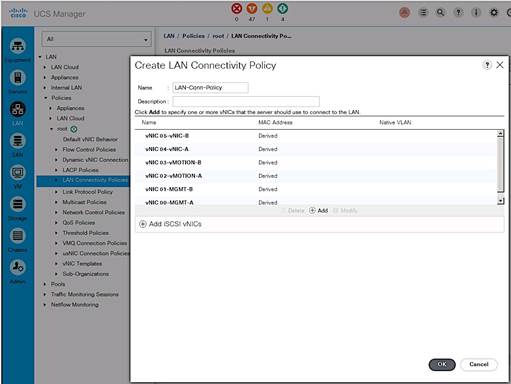Collapse the Policies tree node
Viewport: 511px width, 384px height.
click(46, 98)
